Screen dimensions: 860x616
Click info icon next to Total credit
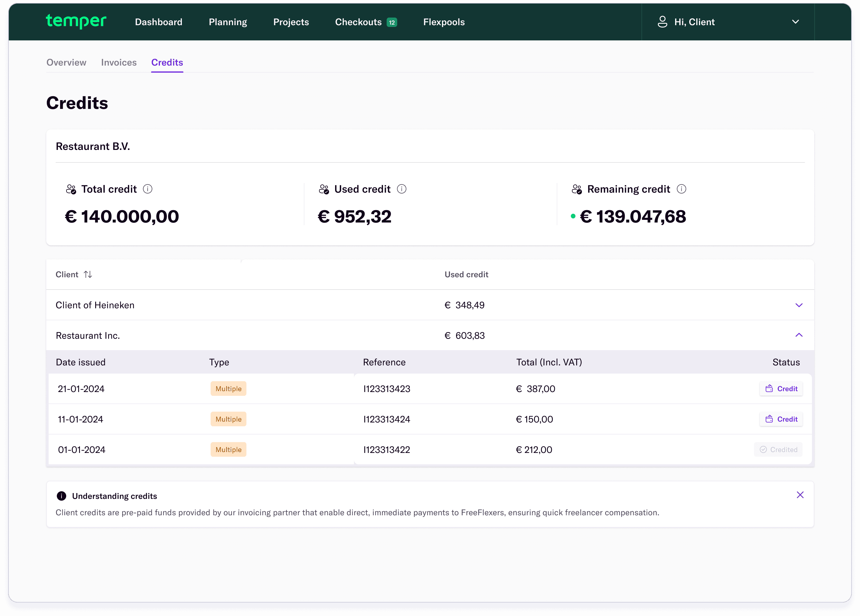[x=148, y=189]
